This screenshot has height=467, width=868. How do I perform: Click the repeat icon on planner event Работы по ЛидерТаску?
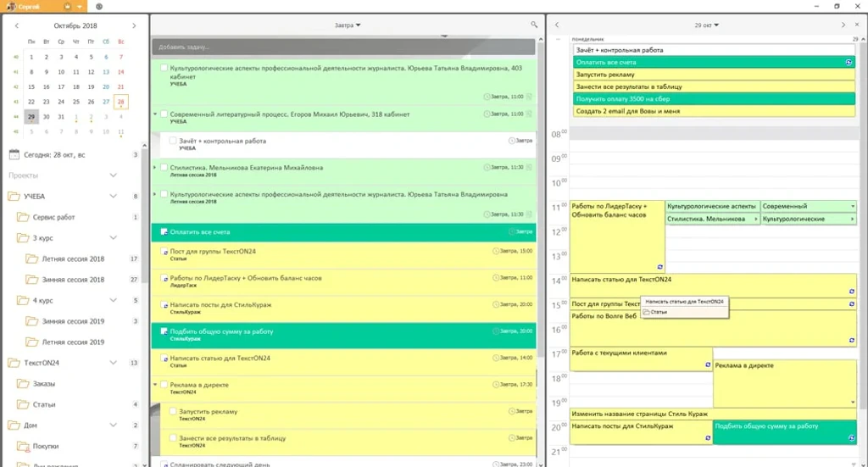[x=659, y=267]
